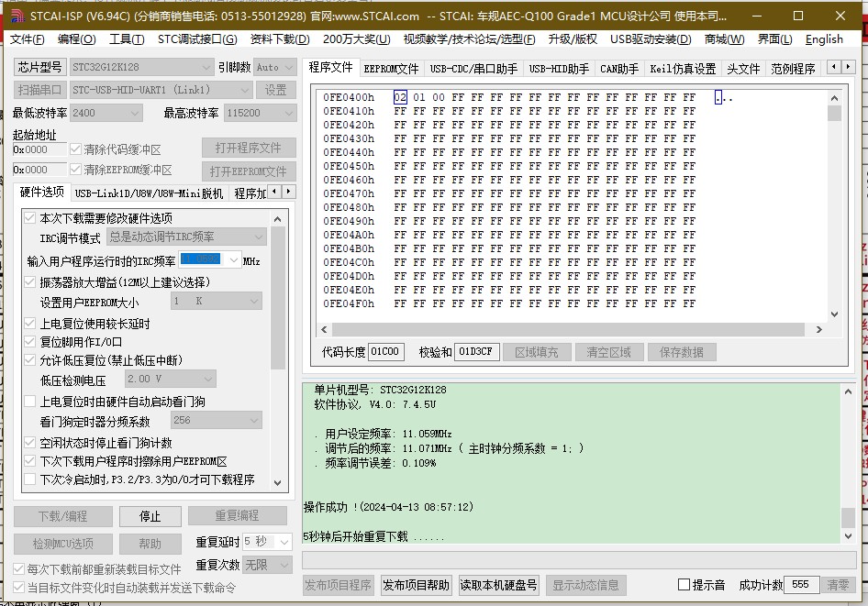Open the 低压检测电压 2.00 V dropdown

(170, 379)
